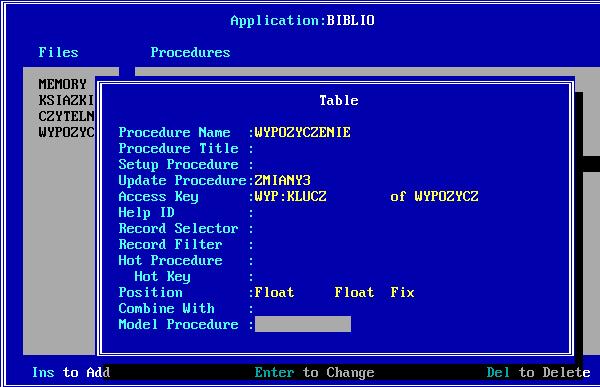600x387 pixels.
Task: Click the Procedure Name label
Action: click(174, 132)
